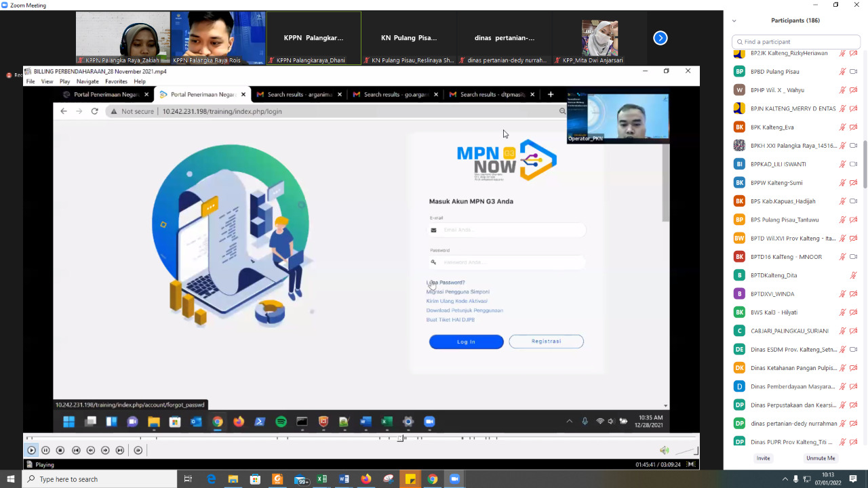Collapse Participants panel using top chevron
868x488 pixels.
[x=734, y=21]
